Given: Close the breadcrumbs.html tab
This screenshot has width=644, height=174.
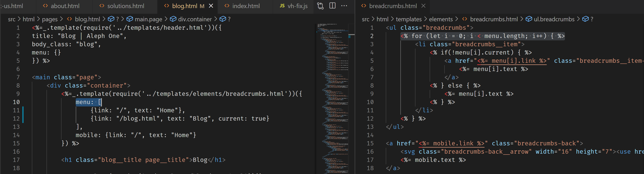Looking at the screenshot, I should pyautogui.click(x=423, y=6).
